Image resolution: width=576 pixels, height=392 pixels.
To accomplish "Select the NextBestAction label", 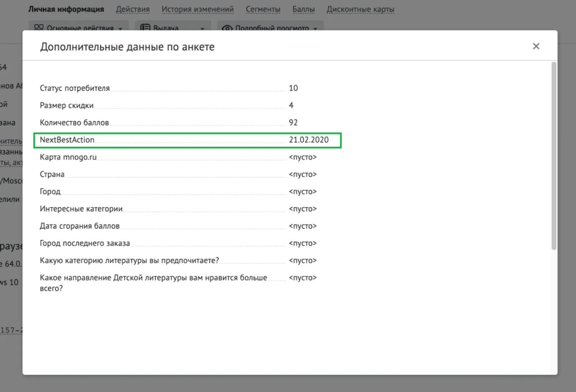I will click(x=67, y=140).
